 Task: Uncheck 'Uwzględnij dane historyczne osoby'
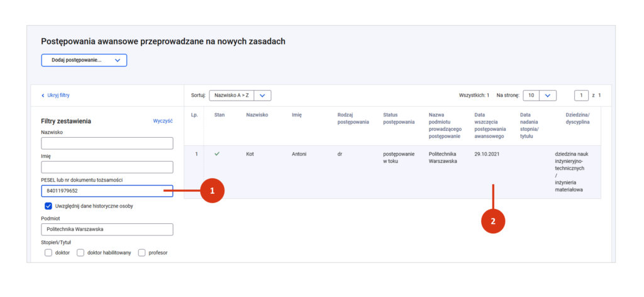point(48,206)
